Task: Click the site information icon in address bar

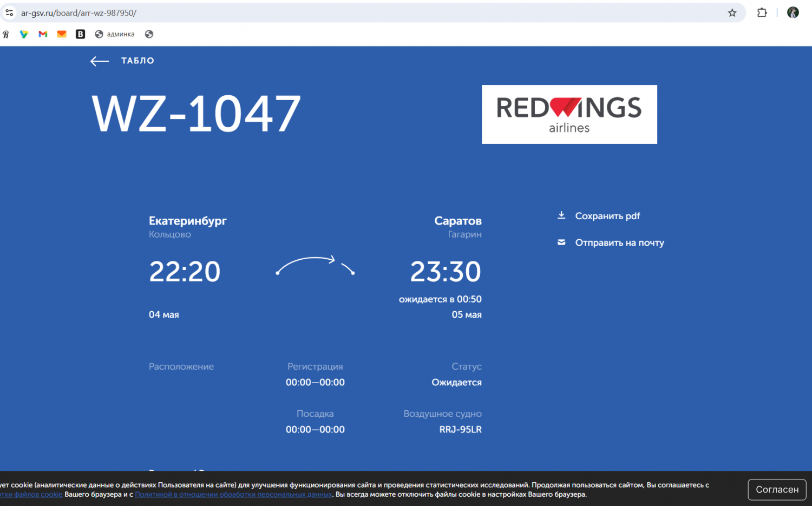Action: (x=9, y=12)
